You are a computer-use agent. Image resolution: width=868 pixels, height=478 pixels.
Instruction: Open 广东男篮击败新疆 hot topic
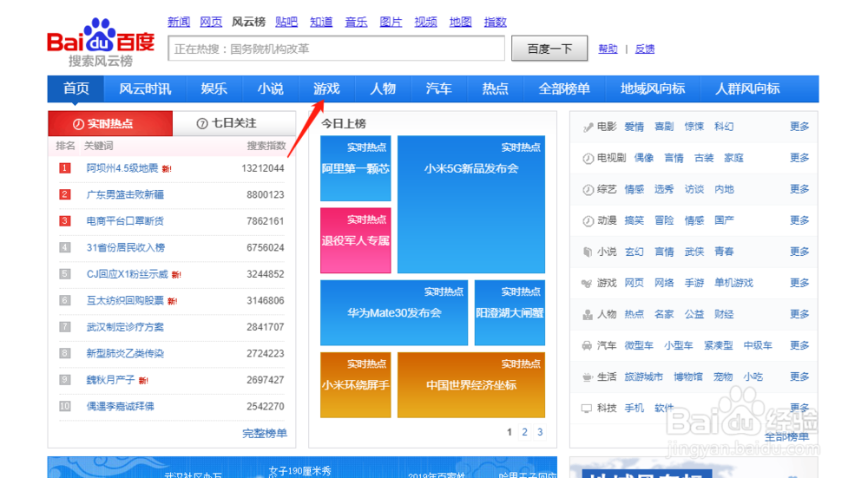point(125,194)
